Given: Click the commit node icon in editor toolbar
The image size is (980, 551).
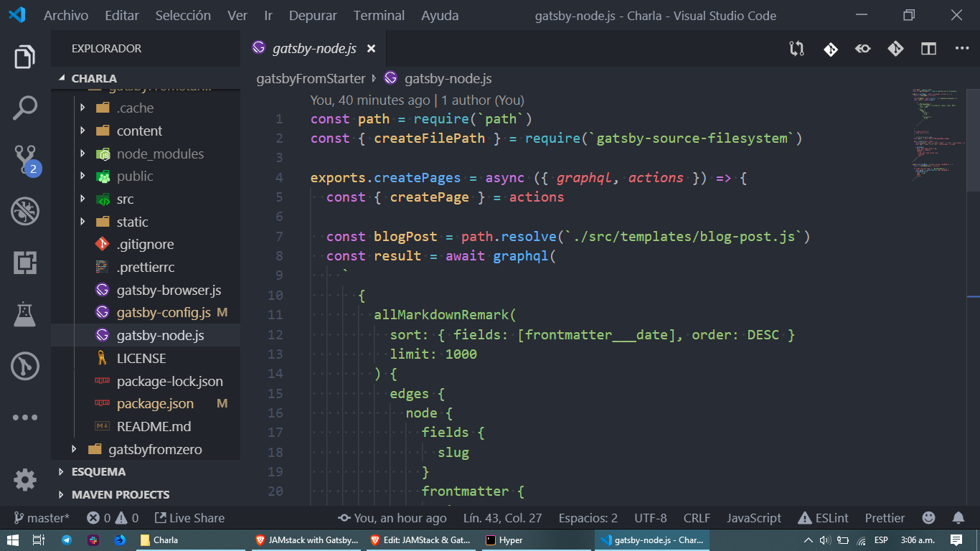Looking at the screenshot, I should (862, 49).
